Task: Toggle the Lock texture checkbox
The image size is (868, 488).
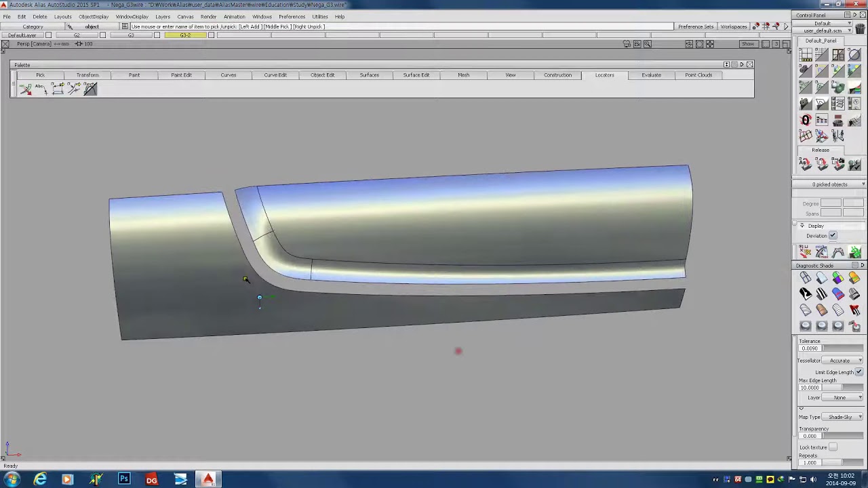Action: [x=833, y=447]
